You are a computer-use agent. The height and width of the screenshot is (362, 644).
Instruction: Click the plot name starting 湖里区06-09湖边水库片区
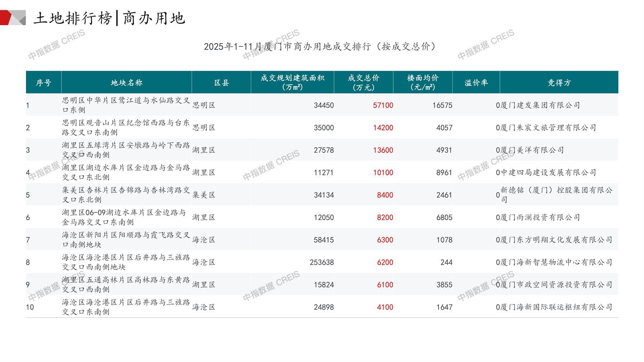124,217
